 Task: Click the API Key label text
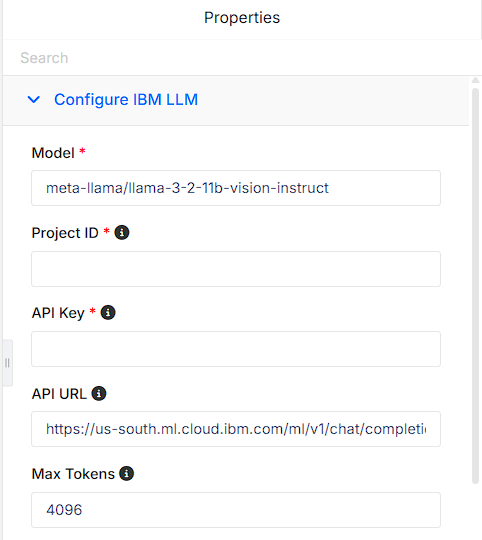pyautogui.click(x=58, y=313)
